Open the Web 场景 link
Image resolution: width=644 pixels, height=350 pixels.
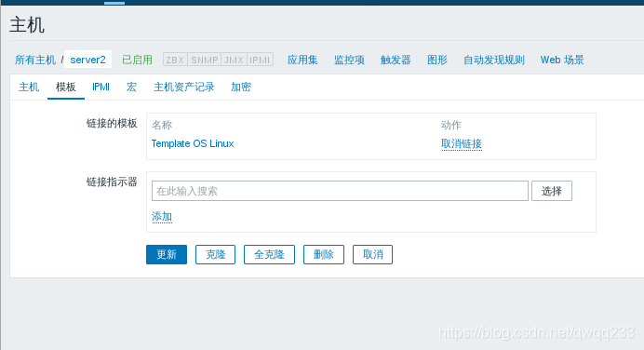click(562, 60)
